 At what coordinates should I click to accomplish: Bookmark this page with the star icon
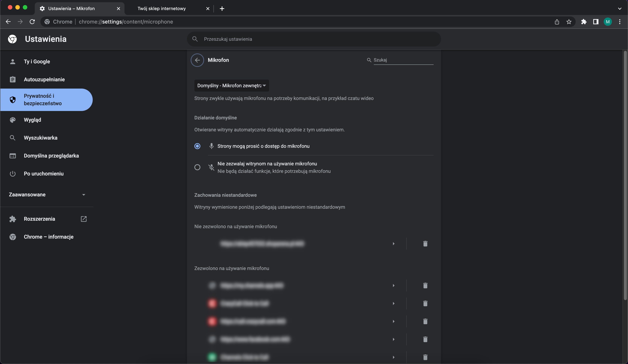(x=569, y=22)
